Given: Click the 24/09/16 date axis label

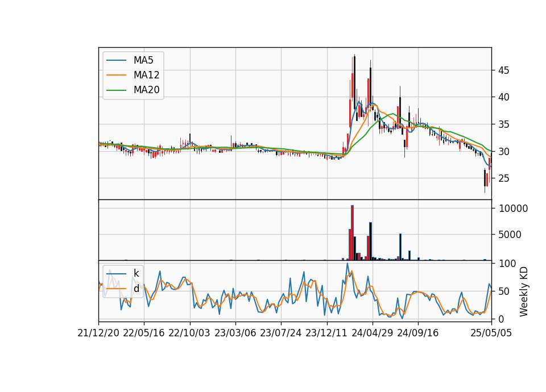Looking at the screenshot, I should point(418,333).
